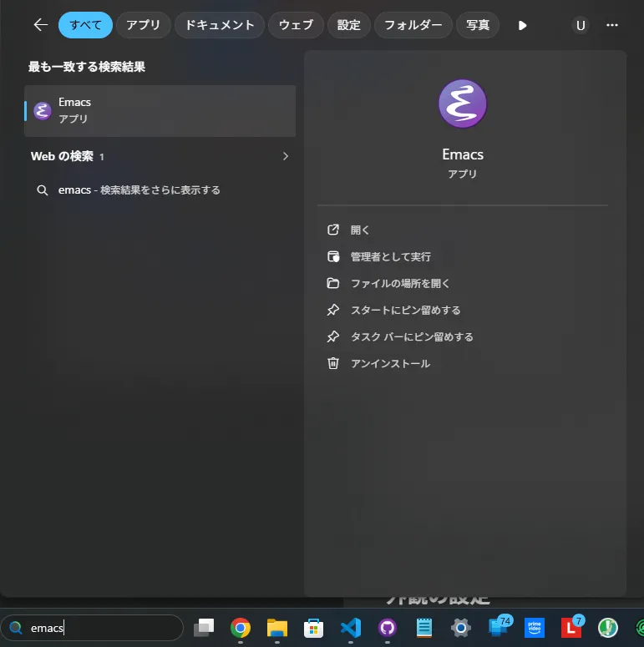Screen dimensions: 644x647
Task: Expand the Web の検索 section chevron
Action: (x=286, y=156)
